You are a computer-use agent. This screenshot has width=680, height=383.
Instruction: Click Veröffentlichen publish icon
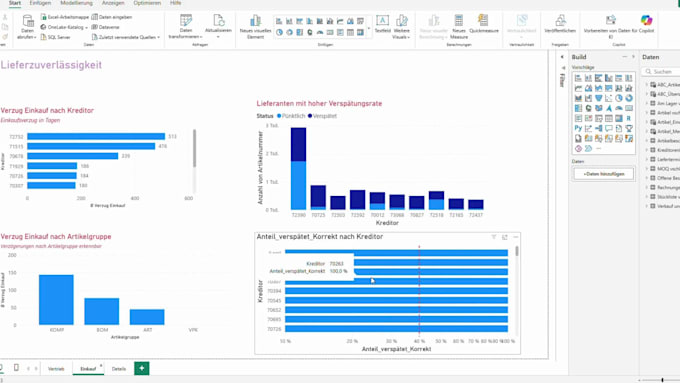click(x=560, y=20)
